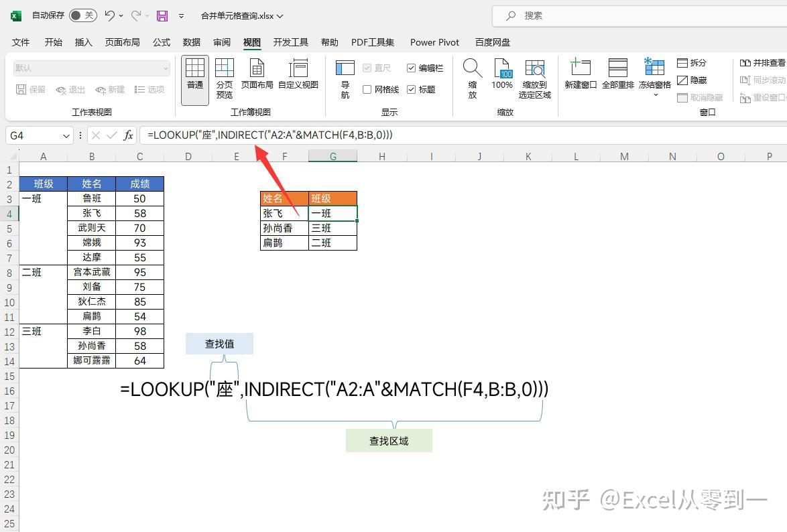
Task: Open 自定义视图 custom views
Action: click(298, 74)
